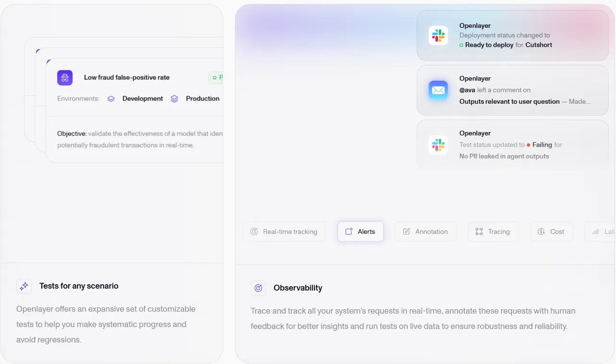Open the Failing test status notification
Screen dimensions: 616x364
tap(512, 145)
